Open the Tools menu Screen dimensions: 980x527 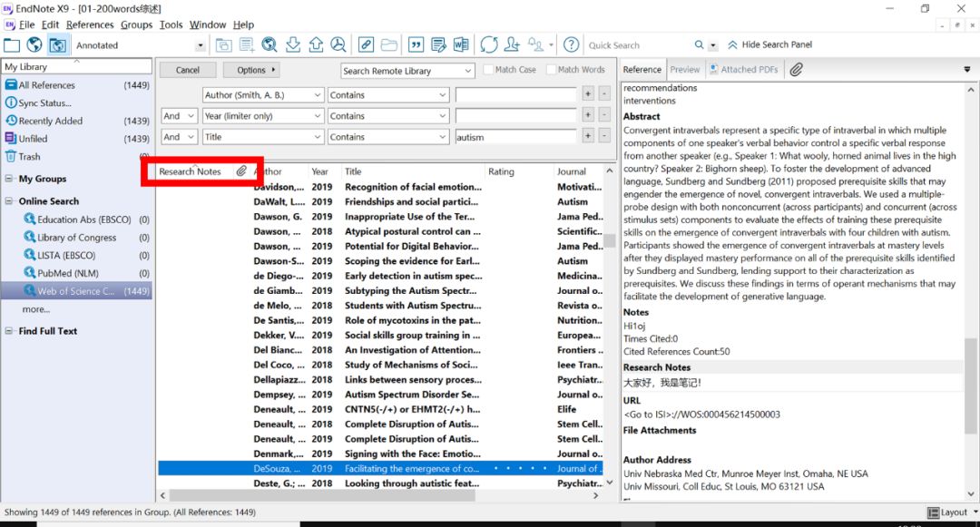(x=171, y=24)
